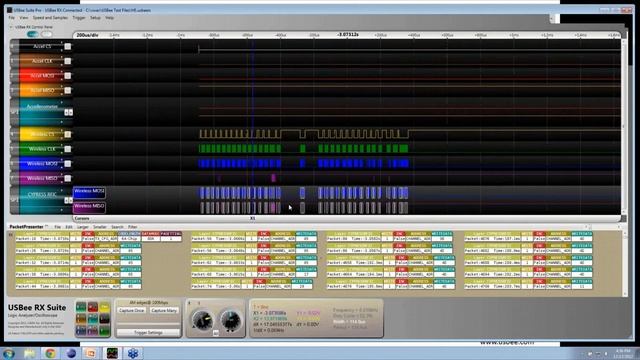This screenshot has height=360, width=640.
Task: Open Trigger Settings
Action: click(x=148, y=333)
